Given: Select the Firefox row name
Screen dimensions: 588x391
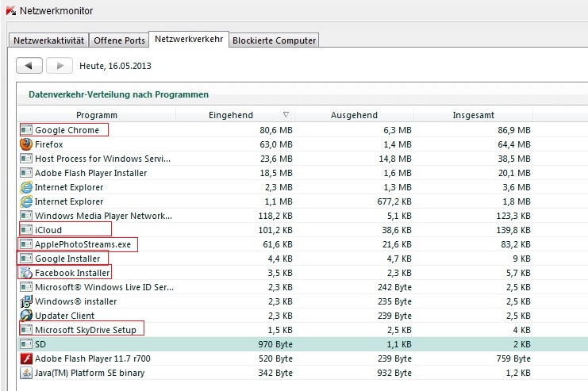Looking at the screenshot, I should coord(48,144).
